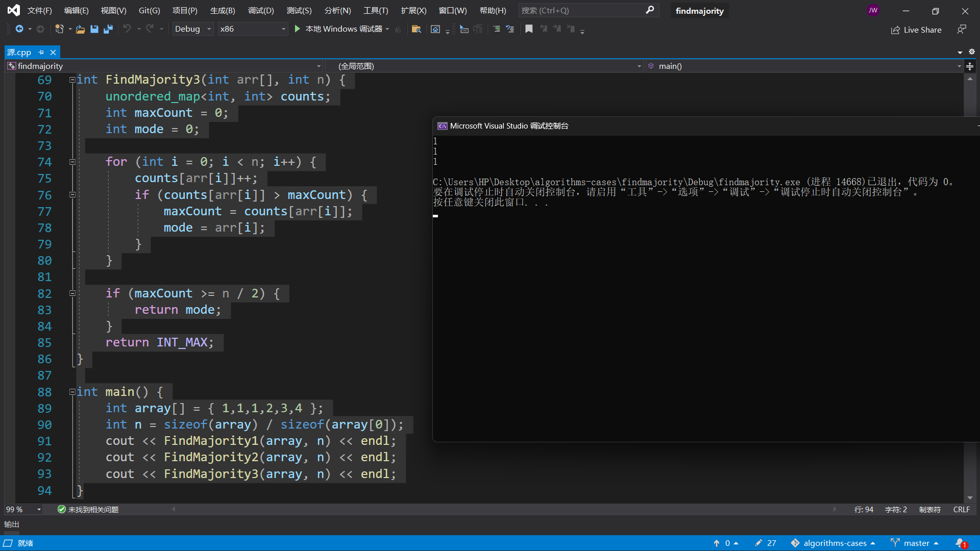Screen dimensions: 980x551
Task: Open the 生成(B) menu
Action: pyautogui.click(x=223, y=10)
